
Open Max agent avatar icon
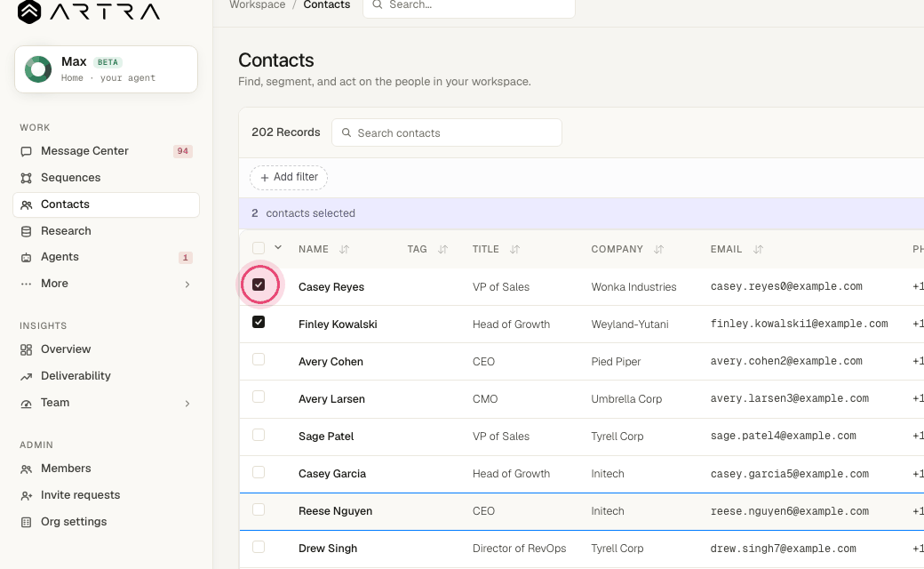38,69
